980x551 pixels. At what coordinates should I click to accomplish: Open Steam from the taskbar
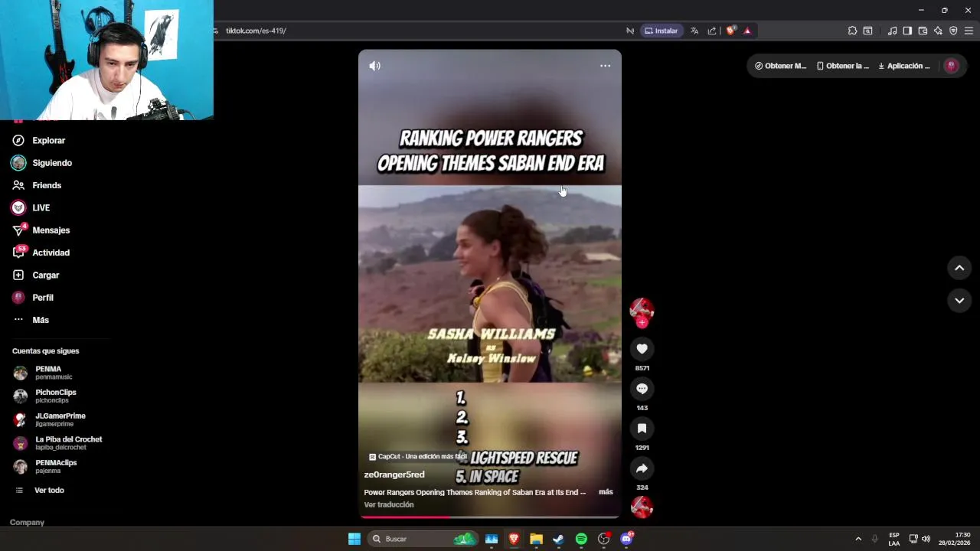click(x=559, y=539)
